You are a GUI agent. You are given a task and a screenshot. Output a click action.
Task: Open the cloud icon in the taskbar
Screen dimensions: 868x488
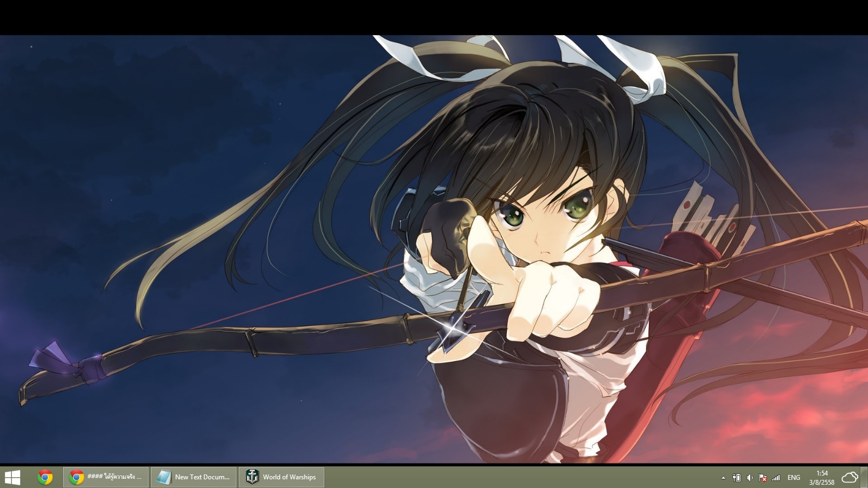(850, 477)
